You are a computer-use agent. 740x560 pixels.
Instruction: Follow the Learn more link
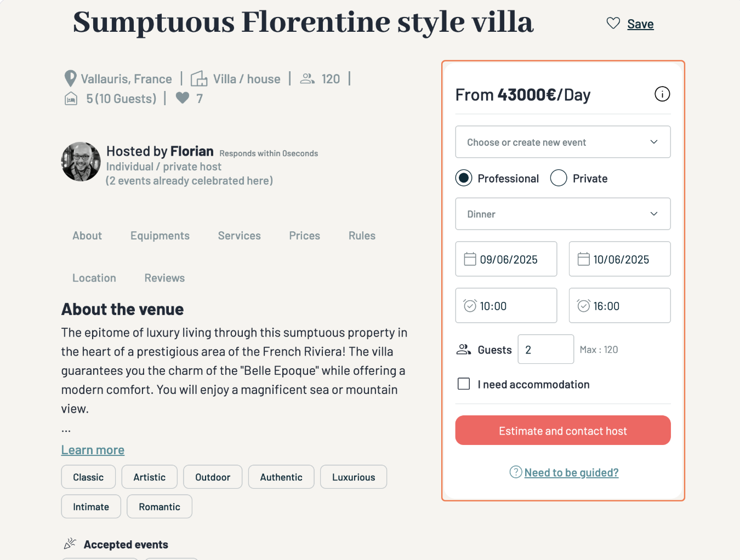point(93,450)
